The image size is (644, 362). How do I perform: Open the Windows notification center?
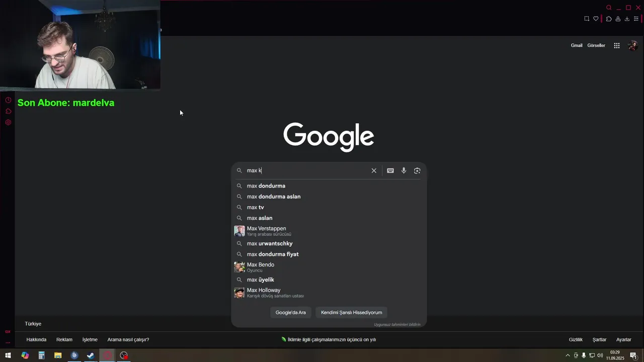point(633,355)
